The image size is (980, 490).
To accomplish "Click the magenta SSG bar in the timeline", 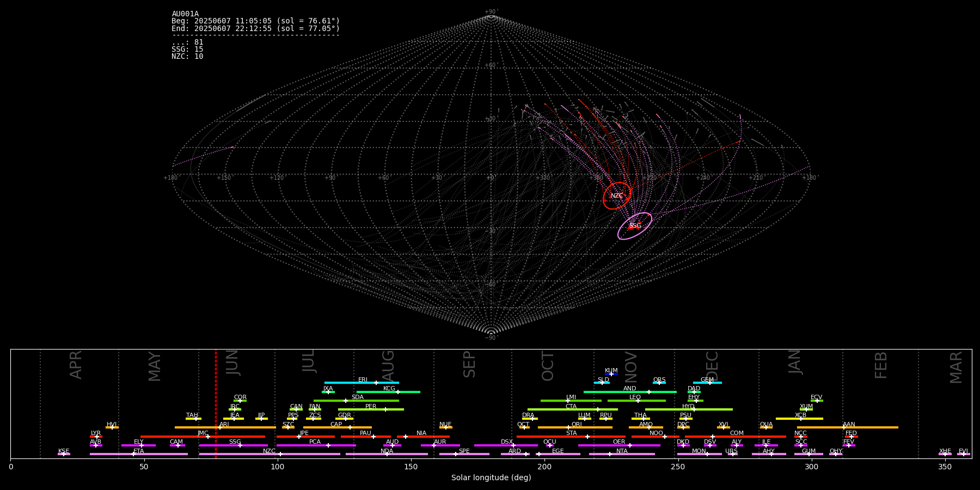I will coord(233,445).
